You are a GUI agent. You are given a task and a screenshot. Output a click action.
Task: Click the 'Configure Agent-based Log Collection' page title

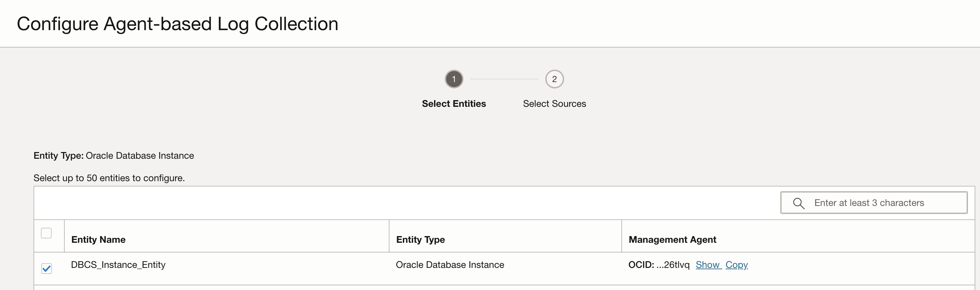[178, 24]
